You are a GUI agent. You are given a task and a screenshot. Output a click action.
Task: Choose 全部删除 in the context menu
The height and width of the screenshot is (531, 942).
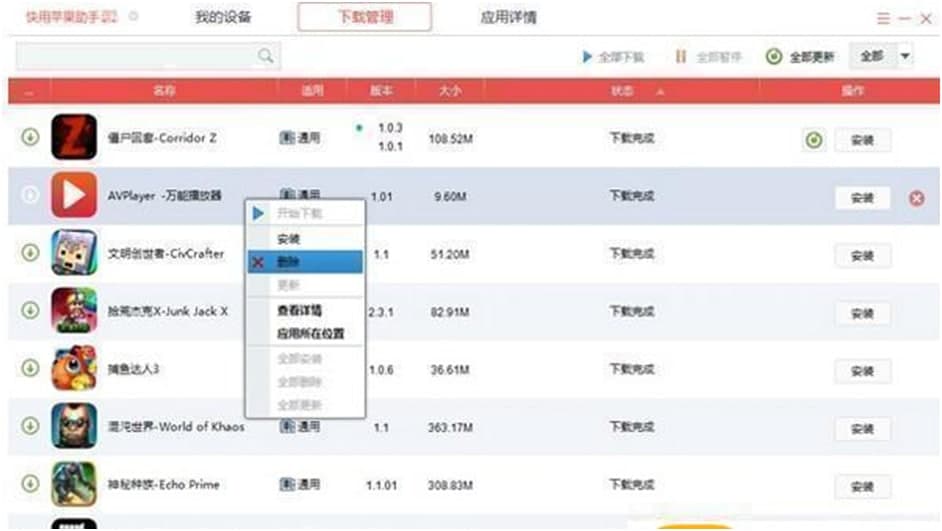tap(306, 381)
